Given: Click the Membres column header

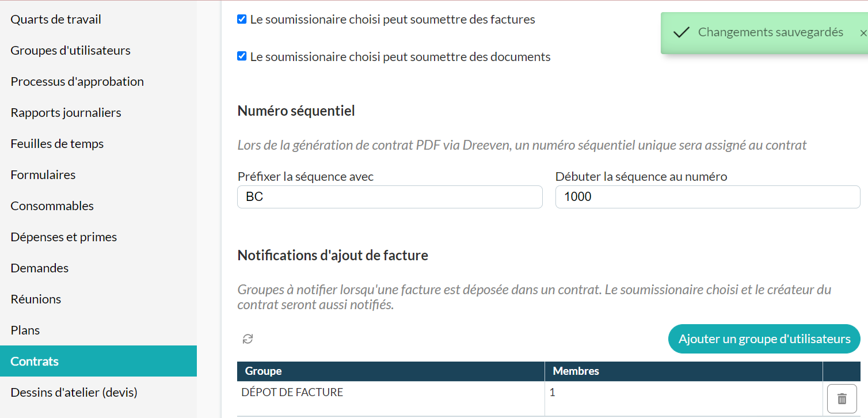Looking at the screenshot, I should coord(684,371).
